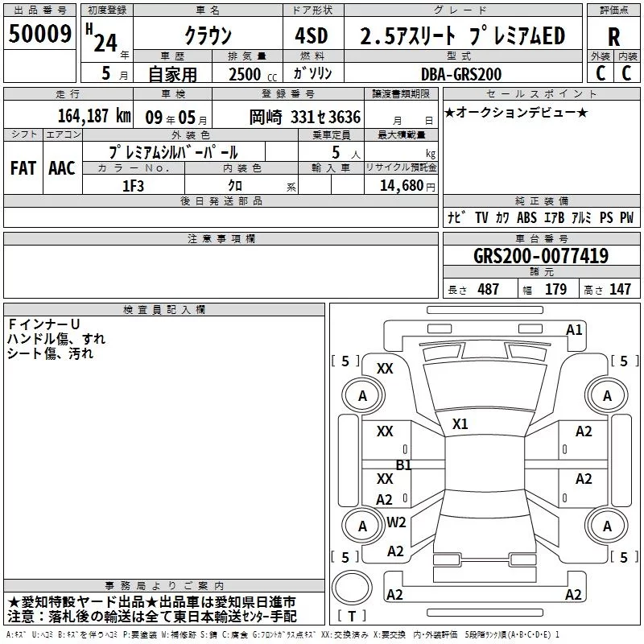Click the B1 mark between left doors

(404, 465)
